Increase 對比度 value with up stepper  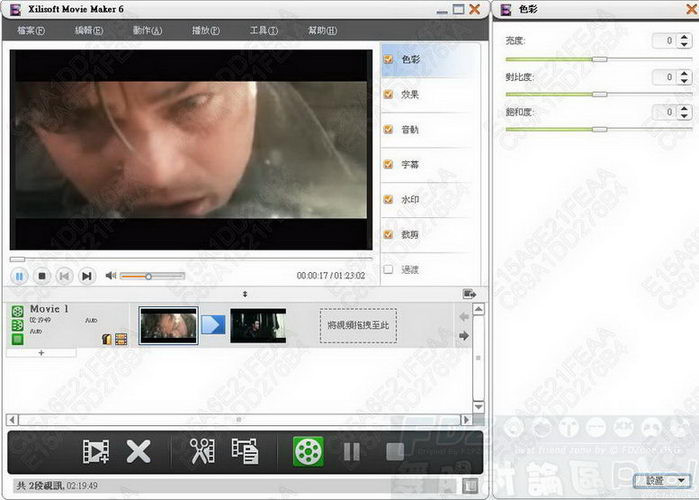click(x=684, y=73)
